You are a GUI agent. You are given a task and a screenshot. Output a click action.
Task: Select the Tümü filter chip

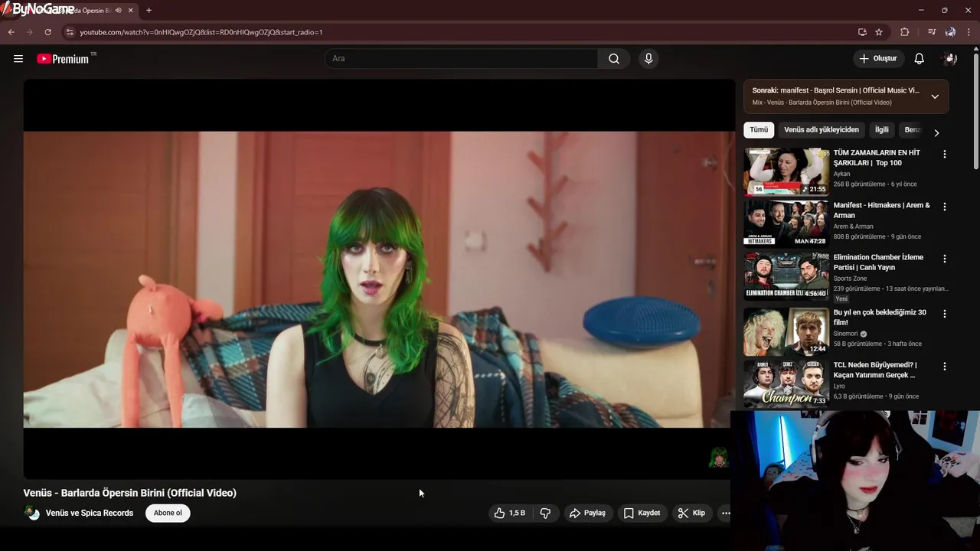point(759,130)
